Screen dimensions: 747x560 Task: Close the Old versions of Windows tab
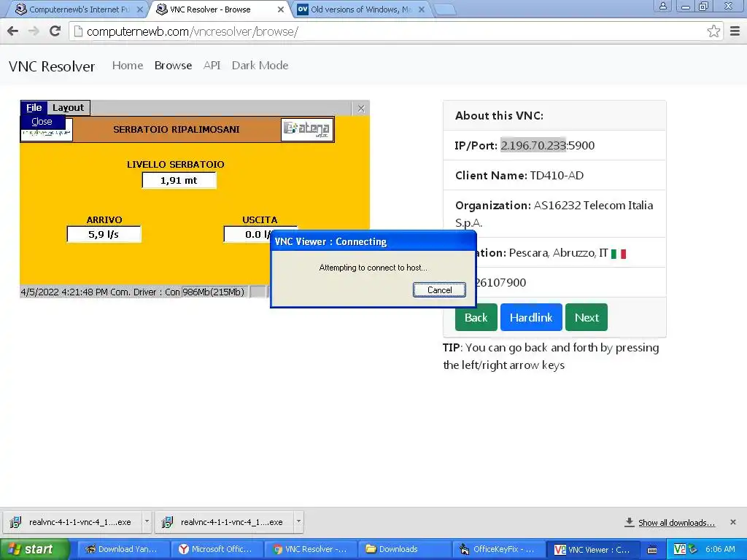[x=421, y=9]
